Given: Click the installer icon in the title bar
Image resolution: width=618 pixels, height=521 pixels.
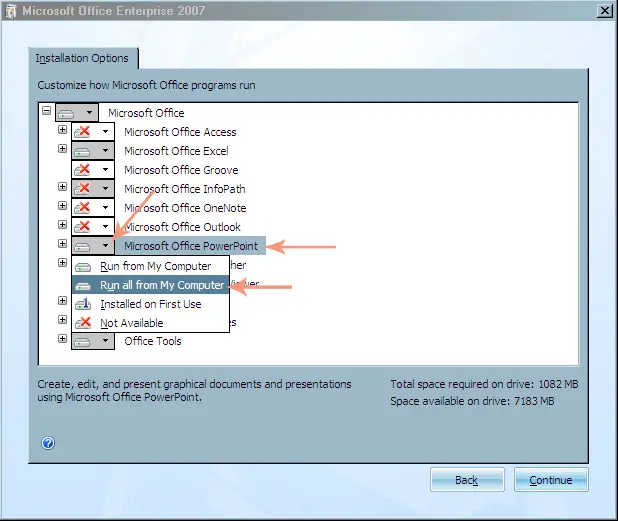Looking at the screenshot, I should pyautogui.click(x=11, y=11).
